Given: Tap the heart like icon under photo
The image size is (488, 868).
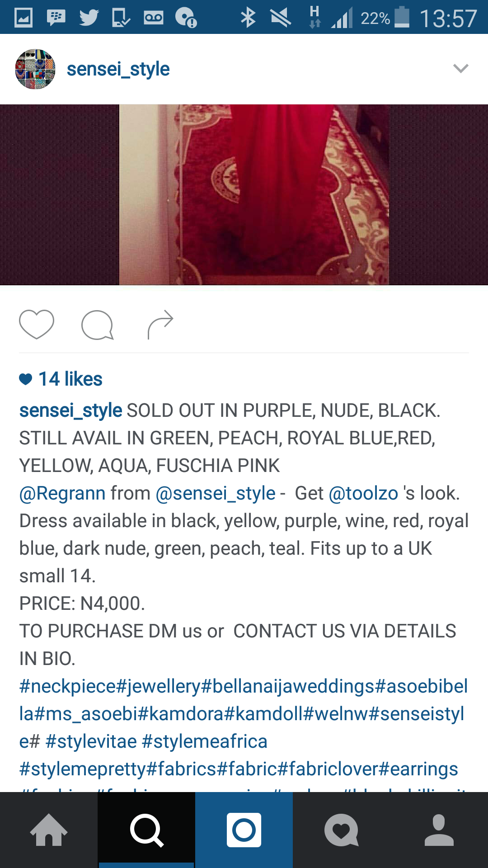Looking at the screenshot, I should tap(37, 325).
